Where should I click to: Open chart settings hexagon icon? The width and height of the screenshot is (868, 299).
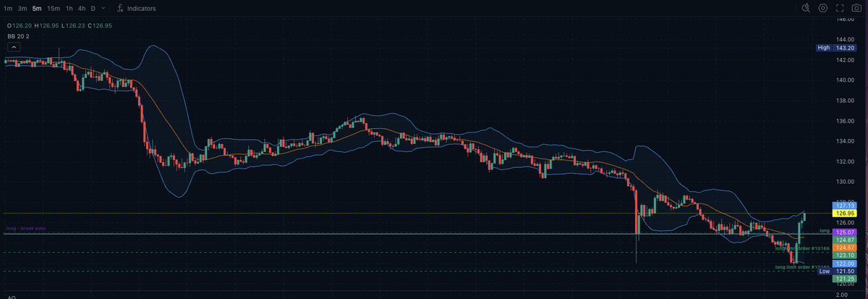tap(823, 8)
